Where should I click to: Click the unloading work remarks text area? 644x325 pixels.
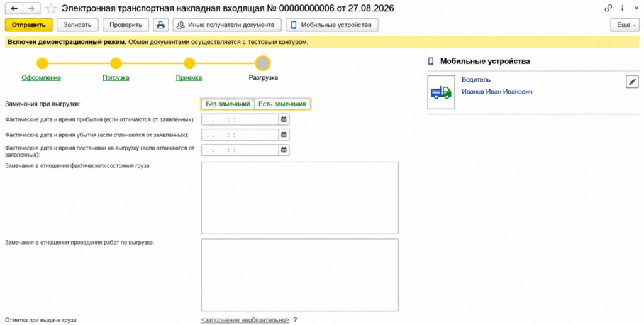[300, 275]
